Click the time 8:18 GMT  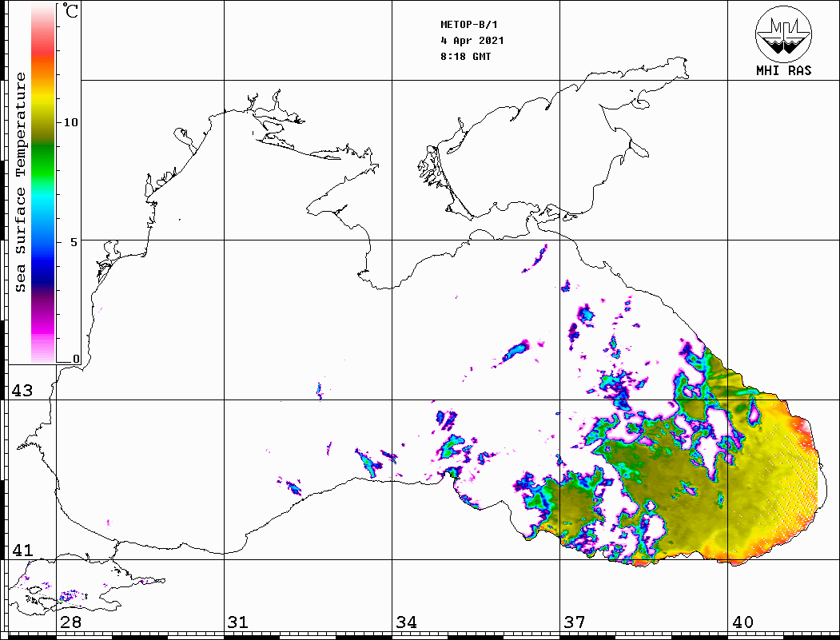pyautogui.click(x=465, y=56)
